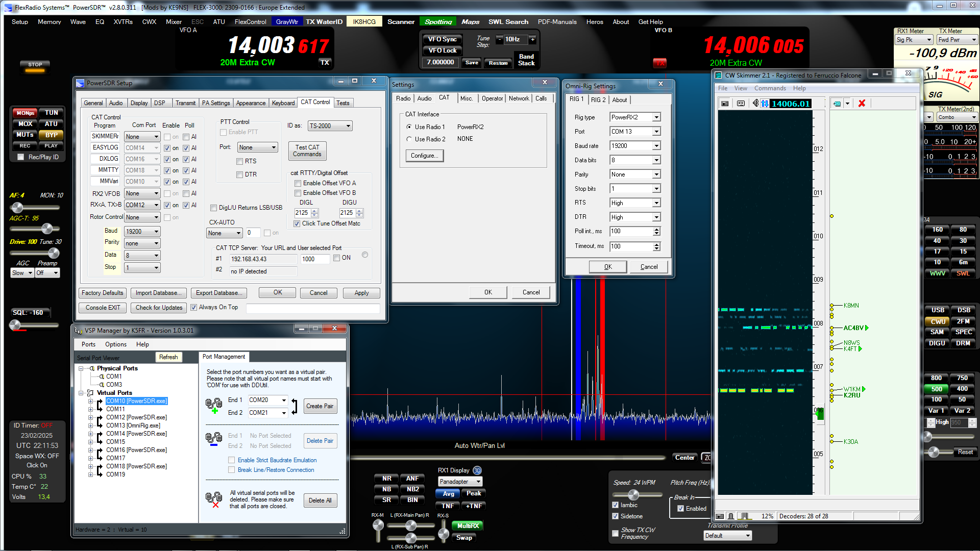This screenshot has height=551, width=980.
Task: Click Apply in PowerSDR Setup
Action: click(x=361, y=293)
